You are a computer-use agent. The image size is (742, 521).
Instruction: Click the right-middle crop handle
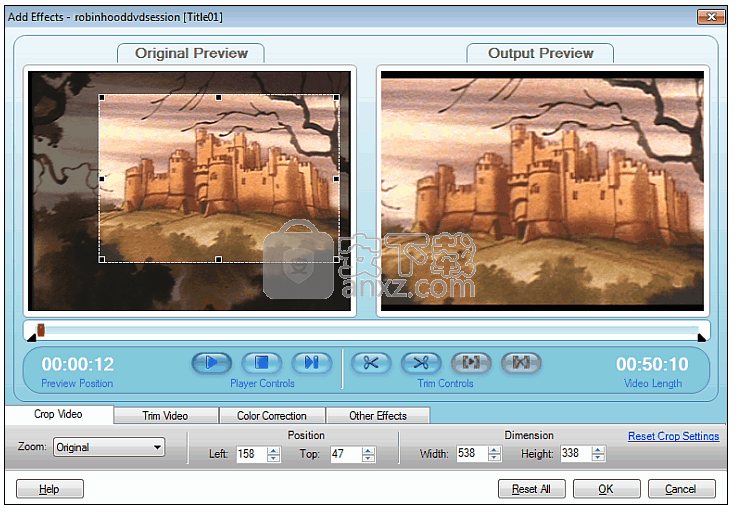pos(336,179)
